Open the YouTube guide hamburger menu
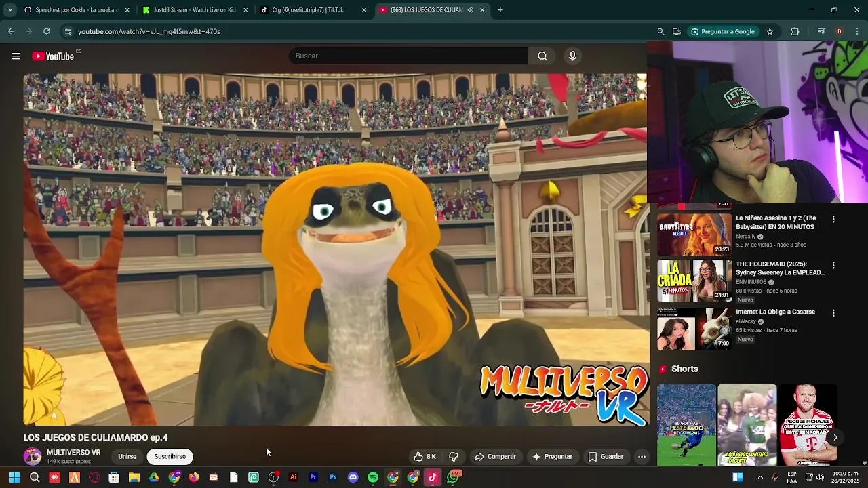 click(16, 56)
